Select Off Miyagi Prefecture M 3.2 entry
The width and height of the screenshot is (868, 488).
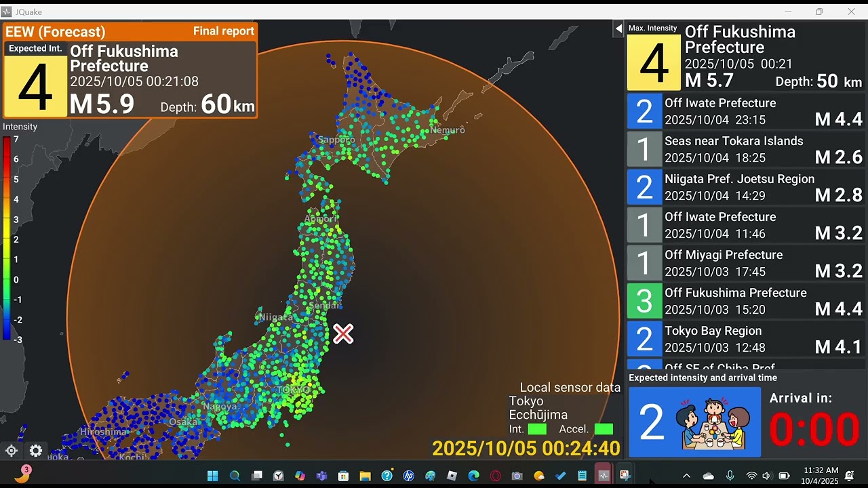pos(745,263)
